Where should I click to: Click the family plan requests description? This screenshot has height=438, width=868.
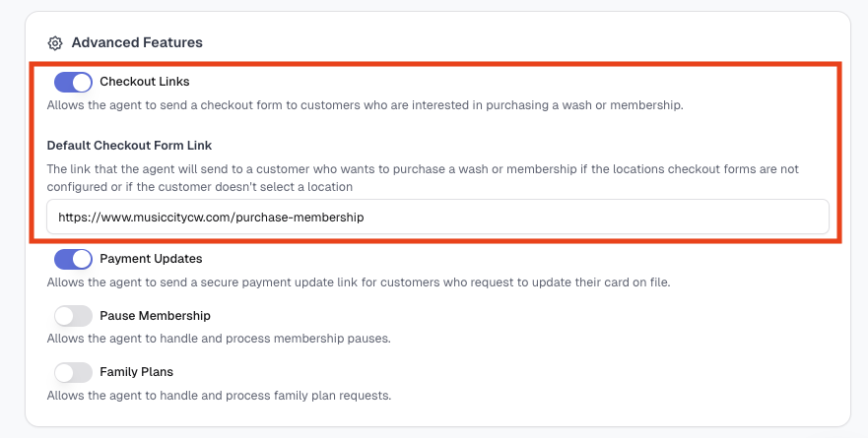219,396
